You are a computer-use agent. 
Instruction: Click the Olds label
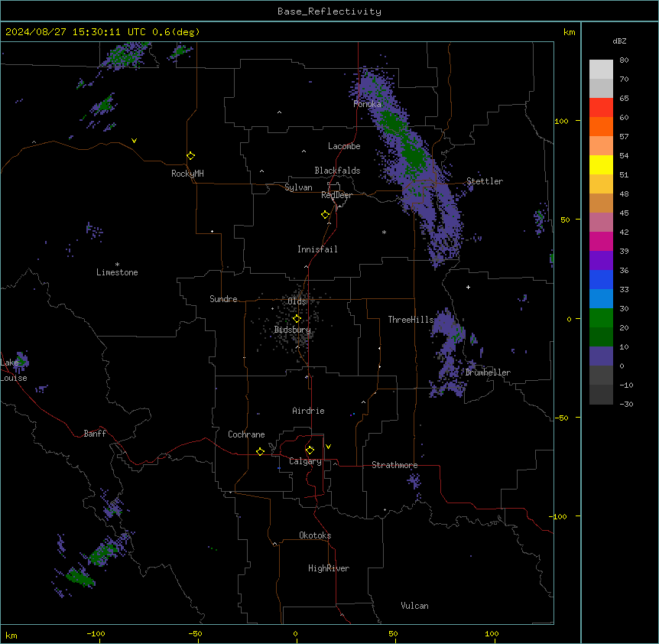[297, 301]
